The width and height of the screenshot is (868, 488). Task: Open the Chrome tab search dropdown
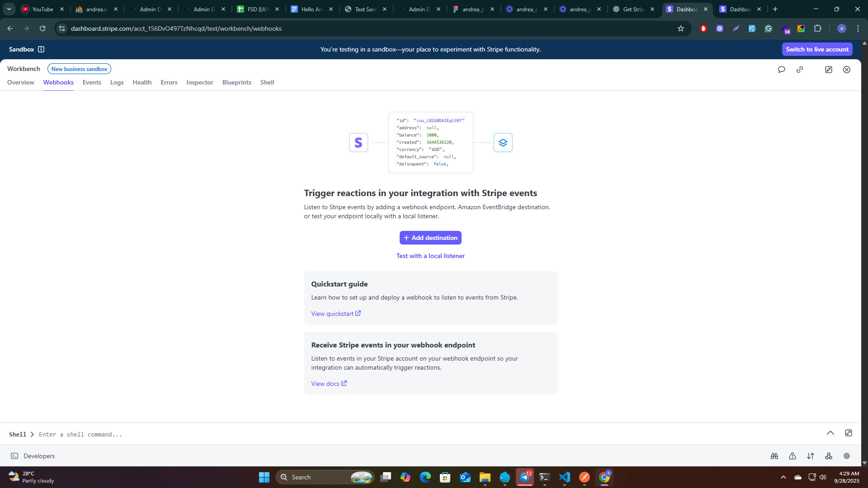[x=9, y=9]
